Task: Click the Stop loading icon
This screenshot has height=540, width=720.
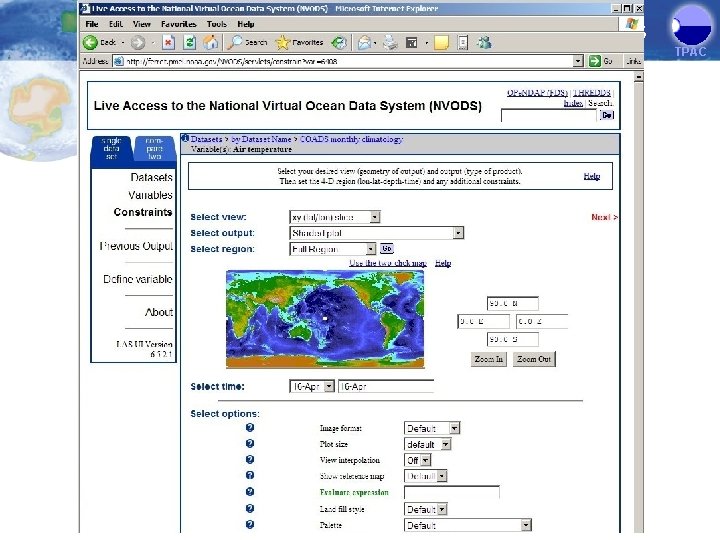Action: point(169,43)
